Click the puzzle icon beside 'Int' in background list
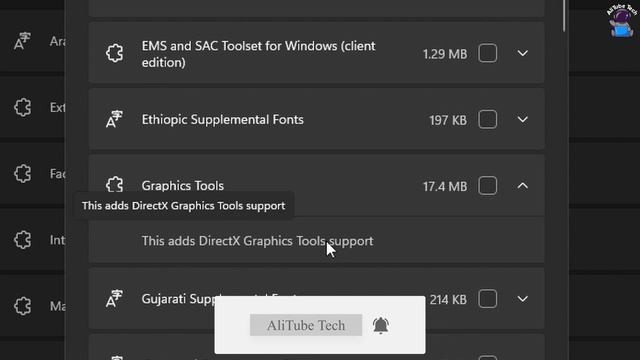The image size is (640, 360). click(x=22, y=240)
